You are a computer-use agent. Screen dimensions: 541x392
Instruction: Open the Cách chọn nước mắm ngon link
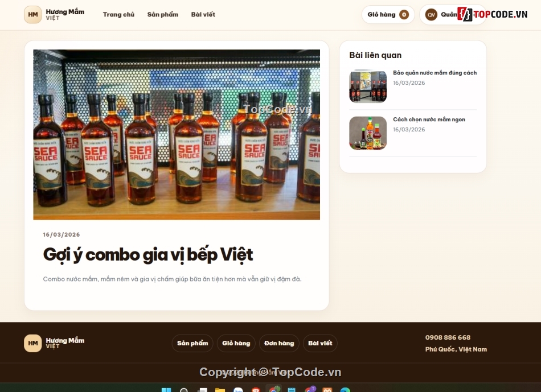tap(429, 119)
